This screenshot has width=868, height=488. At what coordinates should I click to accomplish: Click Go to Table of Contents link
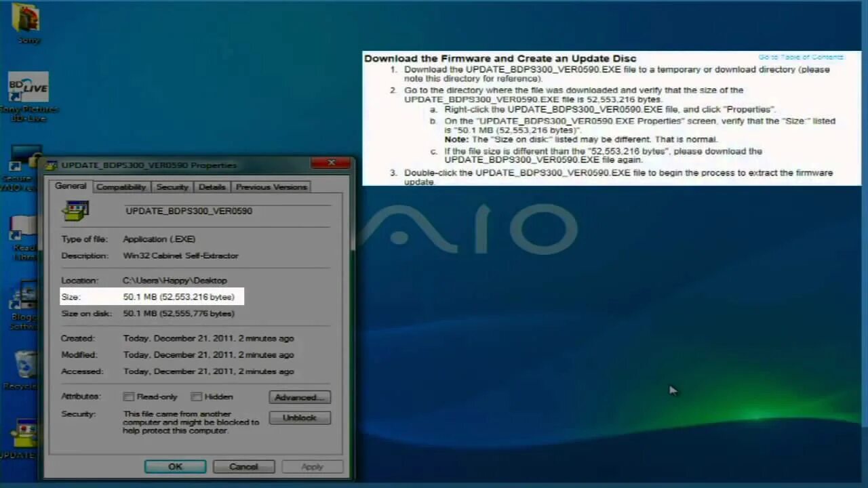point(801,58)
